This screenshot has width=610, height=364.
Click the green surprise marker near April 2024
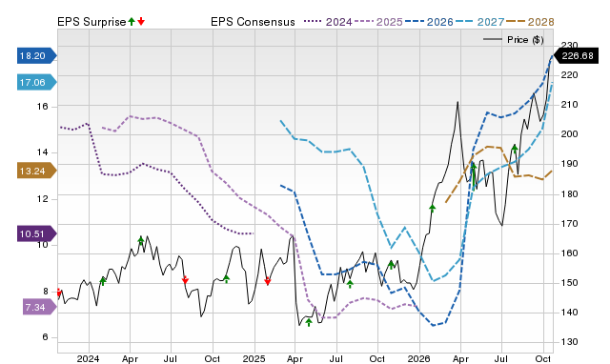click(x=141, y=241)
